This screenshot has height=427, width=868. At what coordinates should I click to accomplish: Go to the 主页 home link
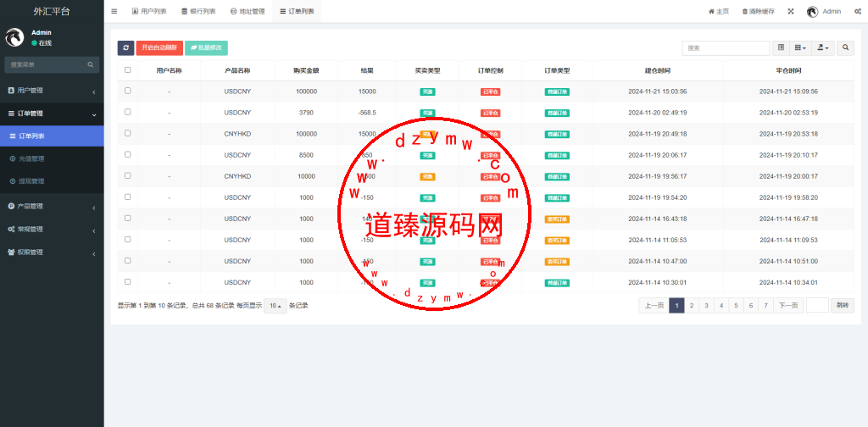pyautogui.click(x=719, y=11)
